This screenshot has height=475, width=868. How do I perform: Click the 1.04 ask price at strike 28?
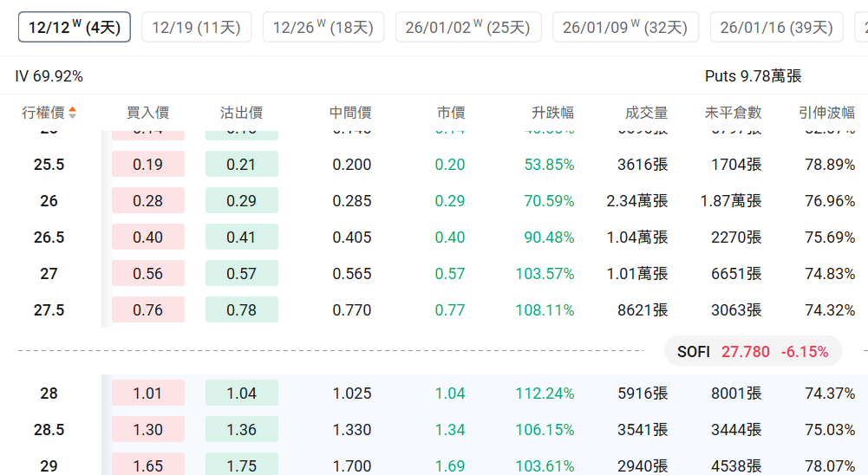point(241,394)
